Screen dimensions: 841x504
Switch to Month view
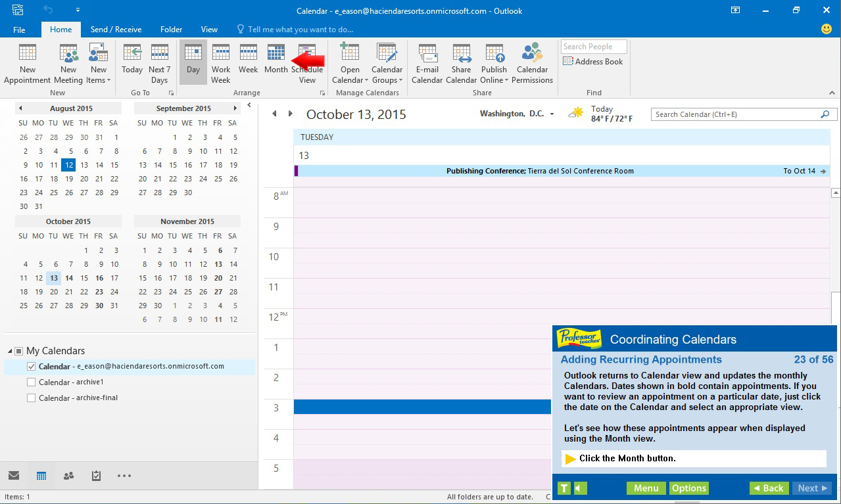pyautogui.click(x=276, y=62)
